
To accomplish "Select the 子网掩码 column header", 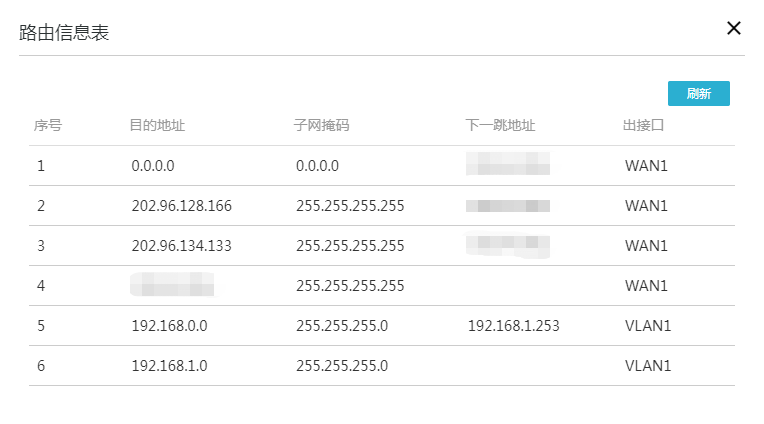I will [x=322, y=126].
